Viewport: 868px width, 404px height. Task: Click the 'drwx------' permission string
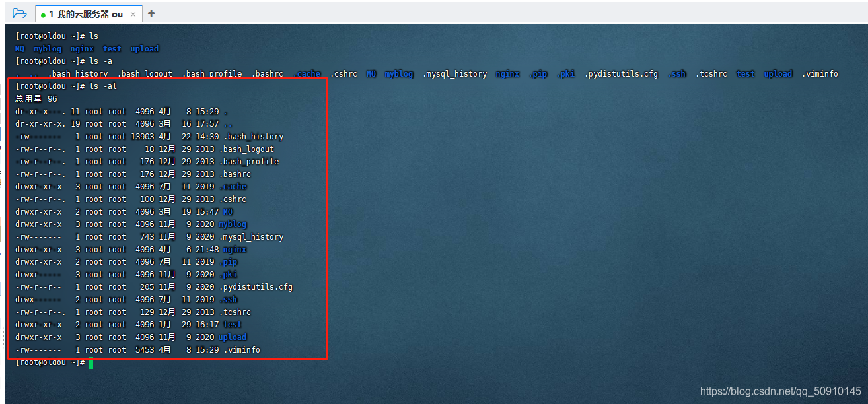[x=38, y=300]
